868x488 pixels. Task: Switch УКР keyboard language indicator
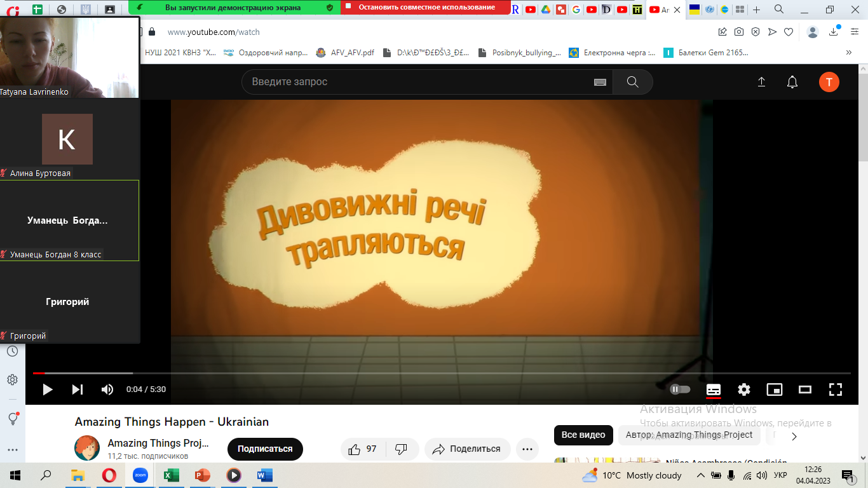click(x=781, y=475)
